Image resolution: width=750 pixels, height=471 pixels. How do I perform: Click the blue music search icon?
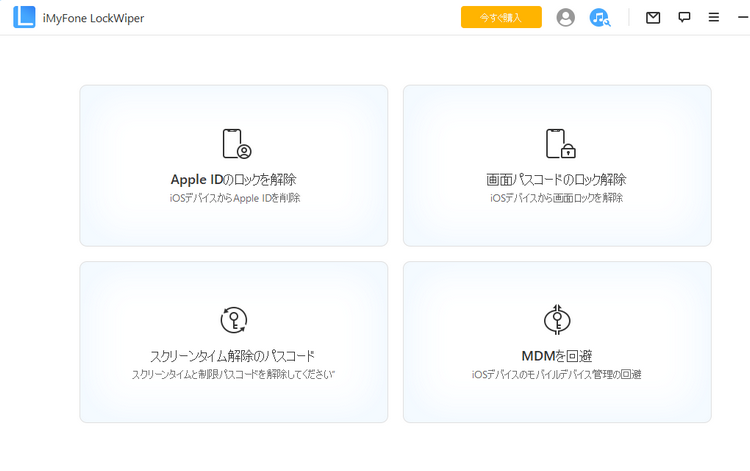tap(599, 18)
